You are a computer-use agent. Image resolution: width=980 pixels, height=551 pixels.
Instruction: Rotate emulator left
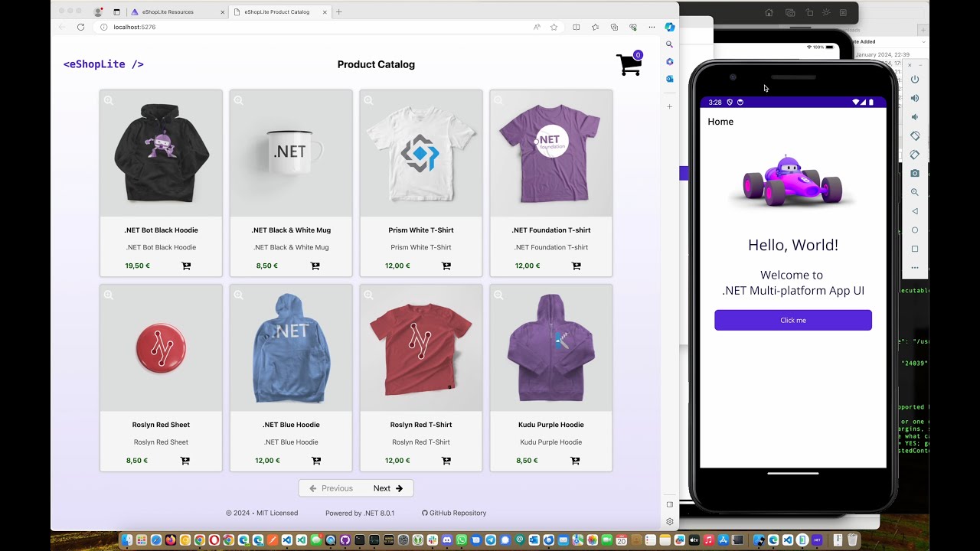point(915,135)
